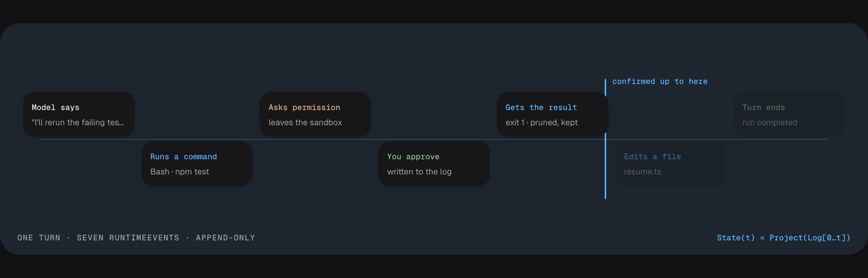Open the "Runs a command" event card

pyautogui.click(x=197, y=164)
